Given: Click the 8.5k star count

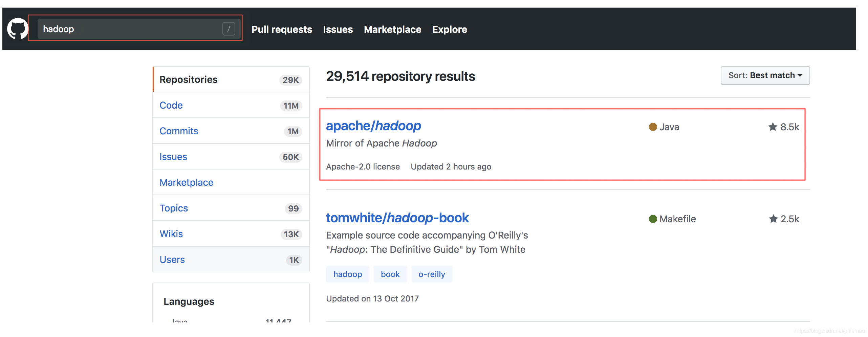Looking at the screenshot, I should 789,127.
